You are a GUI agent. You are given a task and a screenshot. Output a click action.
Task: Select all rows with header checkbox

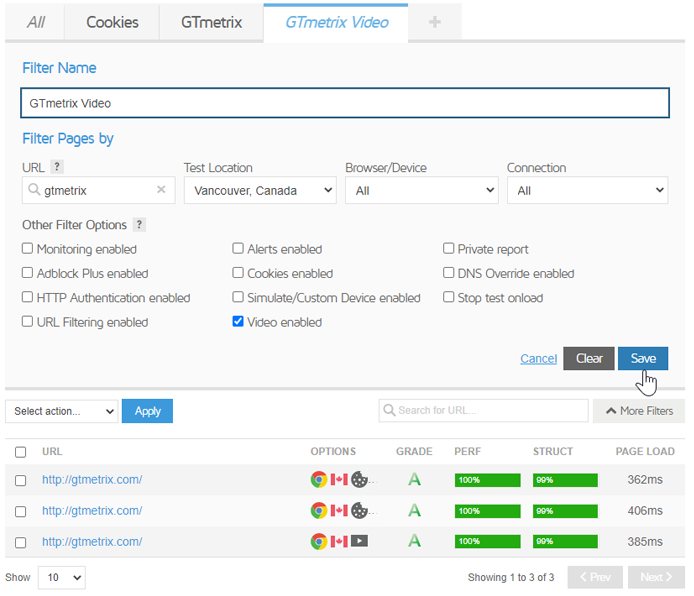(x=20, y=452)
